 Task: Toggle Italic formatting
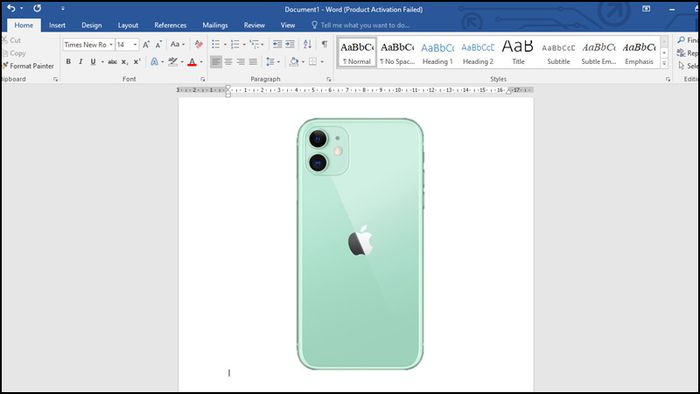tap(80, 62)
